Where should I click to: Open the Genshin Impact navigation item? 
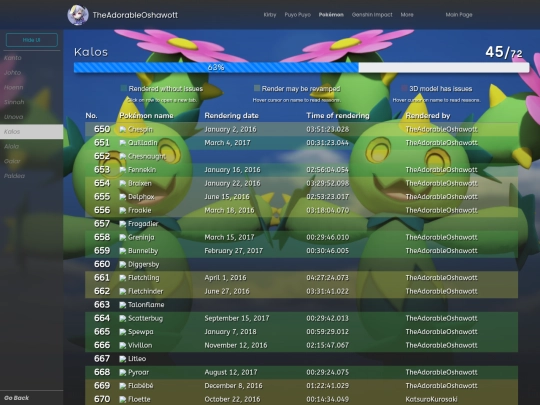tap(372, 15)
